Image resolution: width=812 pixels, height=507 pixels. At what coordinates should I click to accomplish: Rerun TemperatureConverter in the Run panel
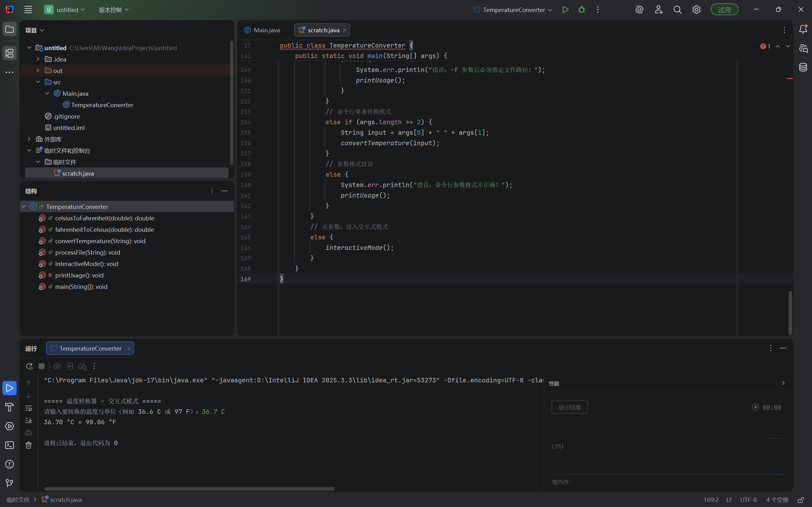30,366
